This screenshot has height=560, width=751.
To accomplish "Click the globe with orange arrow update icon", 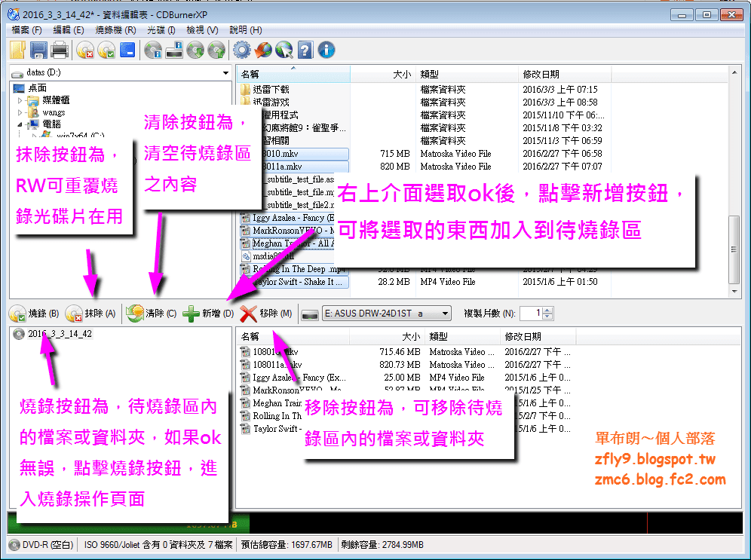I will click(x=263, y=50).
